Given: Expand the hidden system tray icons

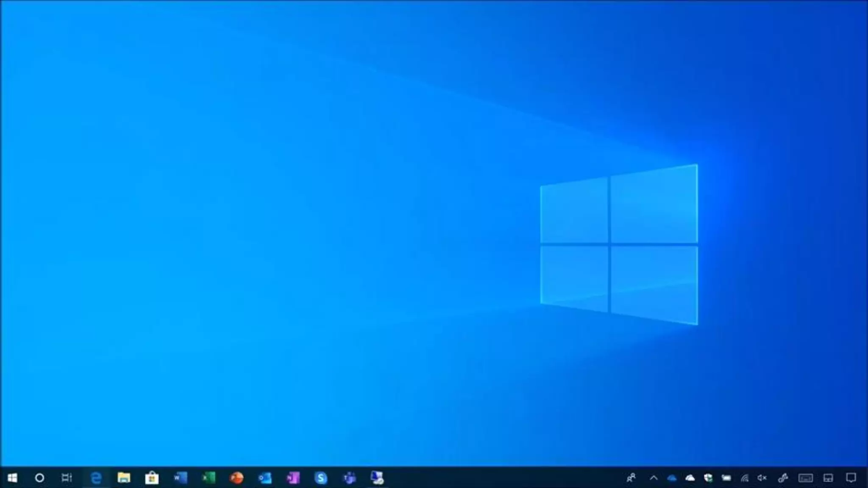Looking at the screenshot, I should [x=654, y=478].
